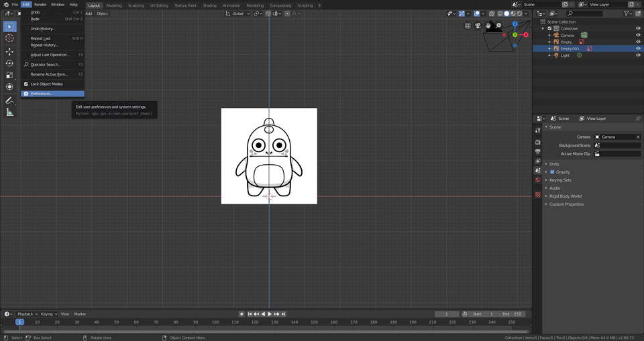This screenshot has width=644, height=341.
Task: Toggle auto keying record button
Action: pyautogui.click(x=241, y=314)
